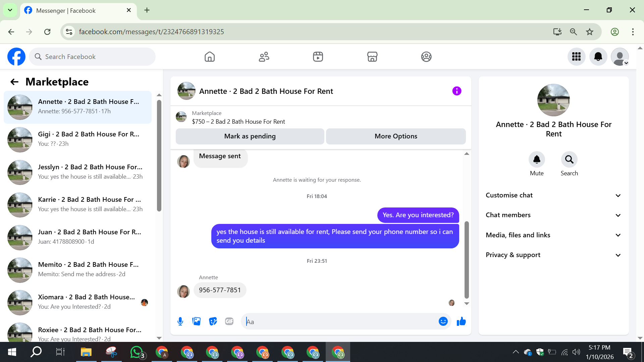This screenshot has height=362, width=644.
Task: Attach a photo using image icon
Action: click(x=197, y=321)
